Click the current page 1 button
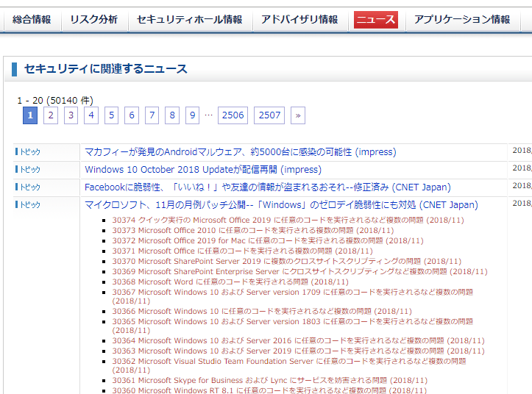The width and height of the screenshot is (532, 394). [30, 115]
